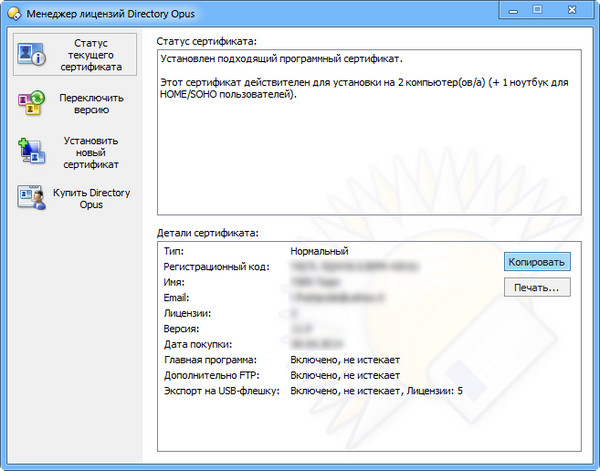Click the blurred Email value

[x=337, y=298]
